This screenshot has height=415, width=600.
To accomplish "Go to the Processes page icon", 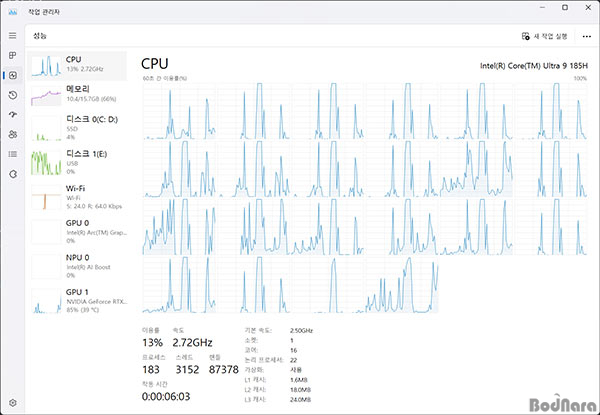I will tap(13, 55).
